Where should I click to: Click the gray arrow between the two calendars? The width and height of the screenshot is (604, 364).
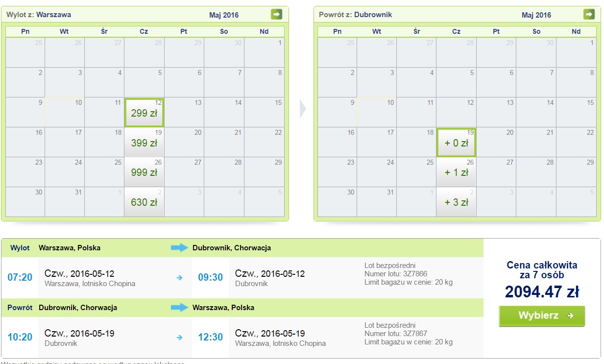pyautogui.click(x=303, y=109)
